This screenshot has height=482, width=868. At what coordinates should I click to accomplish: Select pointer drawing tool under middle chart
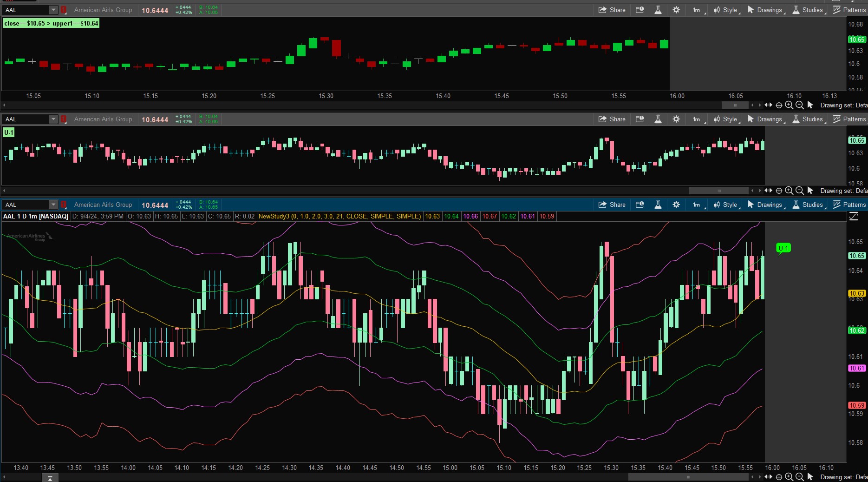810,191
